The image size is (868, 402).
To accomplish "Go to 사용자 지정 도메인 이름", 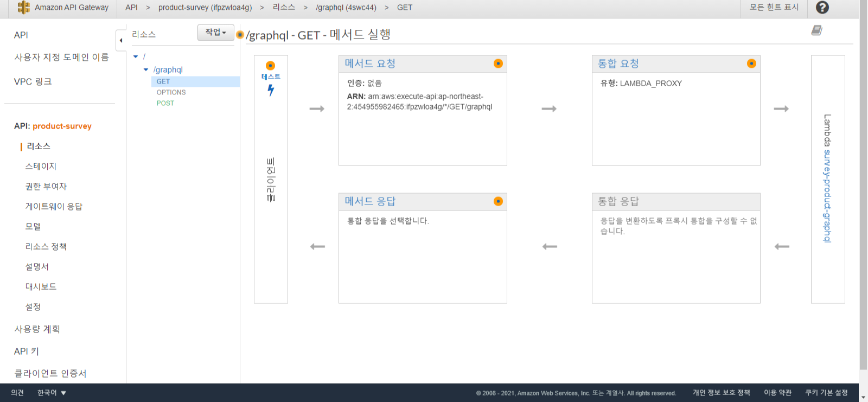I will pos(61,57).
